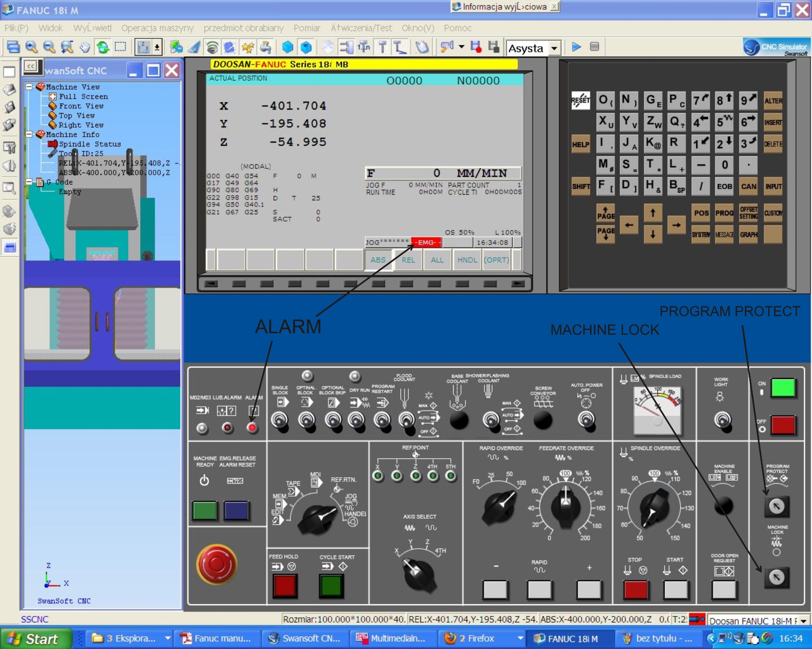
Task: Select the pan hand tool
Action: [x=85, y=47]
